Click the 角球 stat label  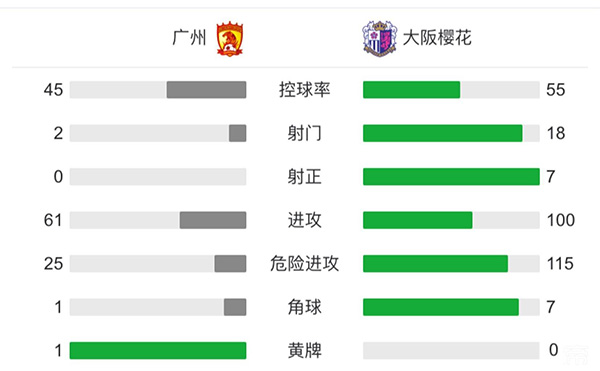pyautogui.click(x=304, y=307)
